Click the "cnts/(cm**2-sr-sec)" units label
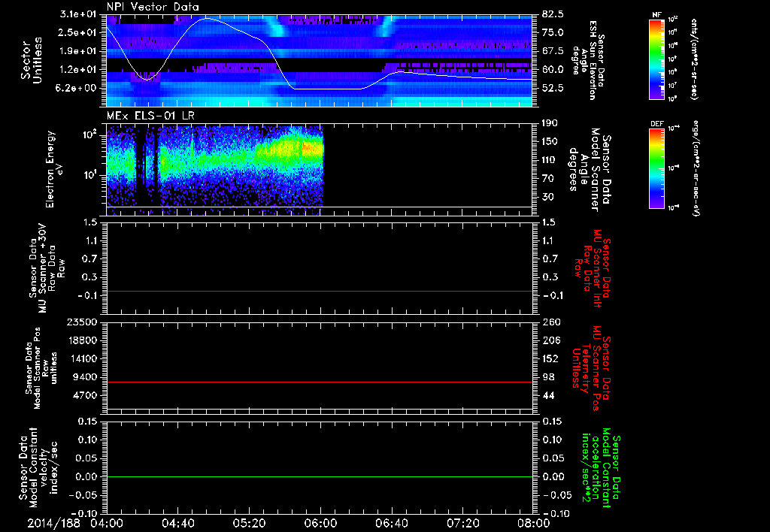The image size is (770, 532). [x=694, y=59]
